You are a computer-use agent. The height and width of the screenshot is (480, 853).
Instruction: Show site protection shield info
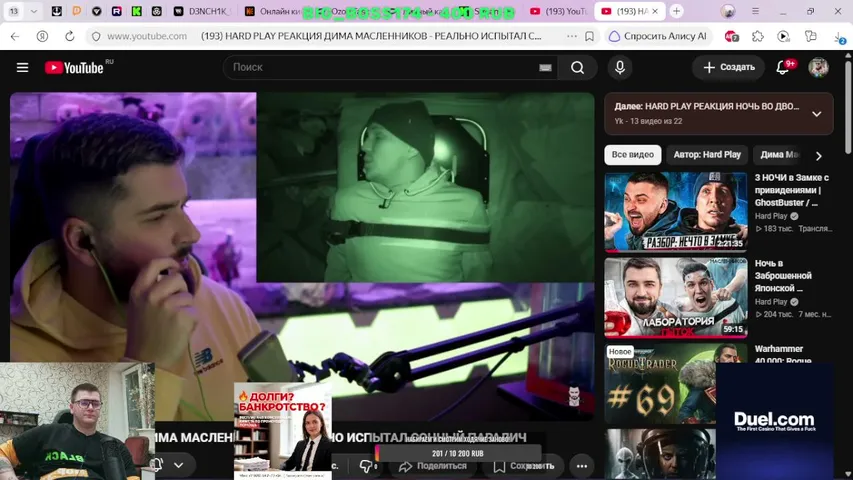96,36
